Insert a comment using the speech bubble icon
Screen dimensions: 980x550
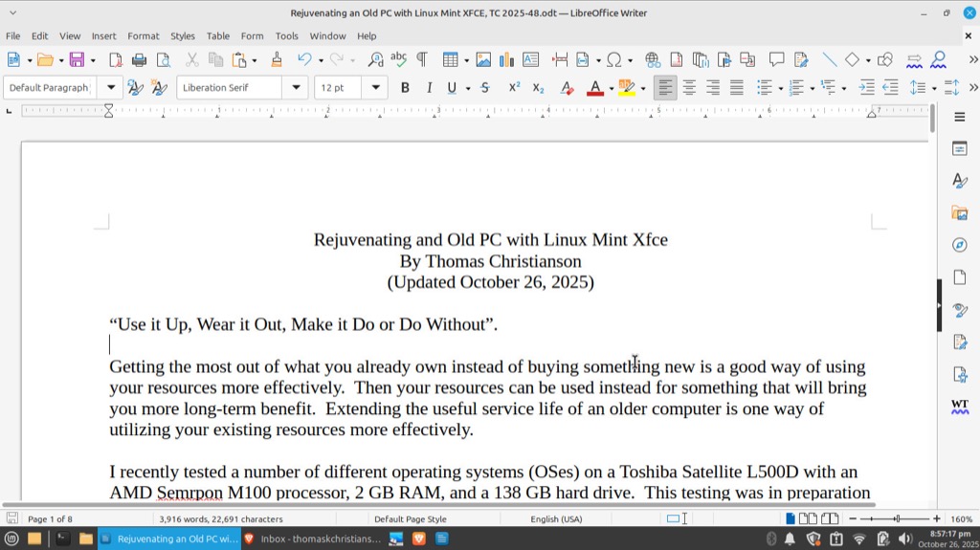click(776, 59)
